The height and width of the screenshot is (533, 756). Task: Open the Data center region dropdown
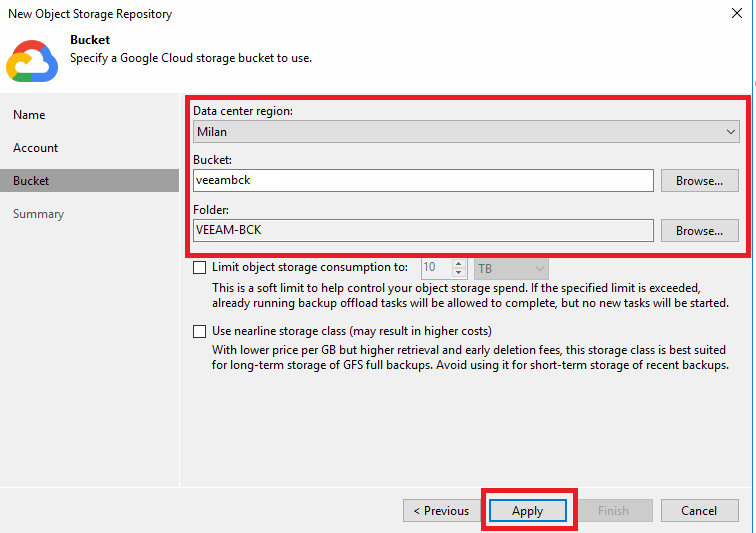click(x=466, y=132)
